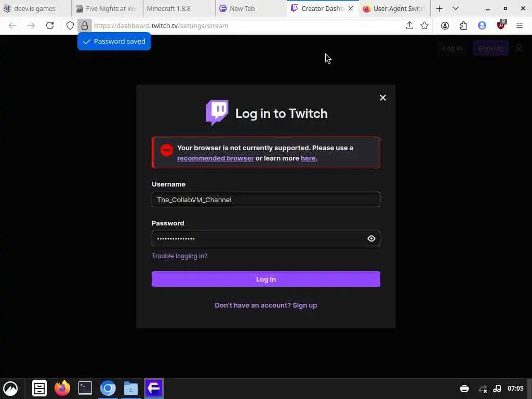
Task: Go back with the back arrow
Action: pos(12,25)
